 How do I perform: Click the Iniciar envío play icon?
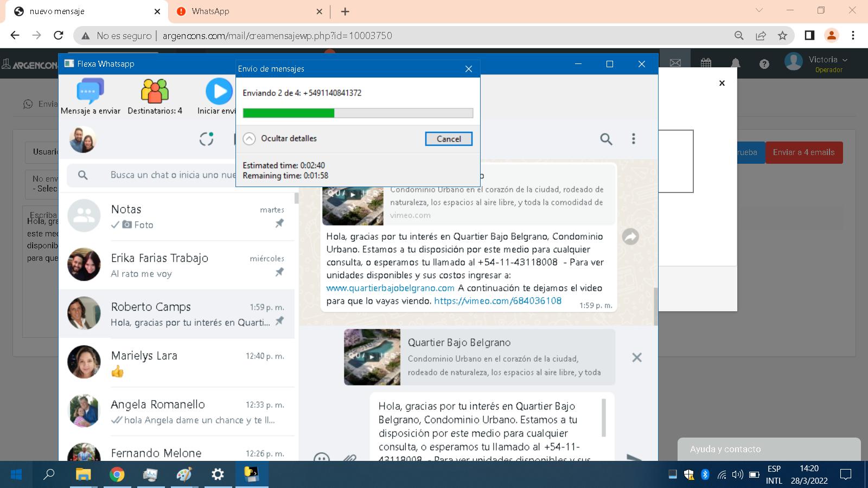[x=219, y=92]
